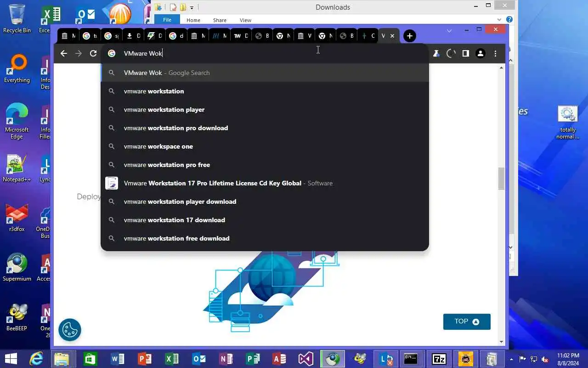588x368 pixels.
Task: Open the profile avatar icon in browser toolbar
Action: tap(481, 53)
